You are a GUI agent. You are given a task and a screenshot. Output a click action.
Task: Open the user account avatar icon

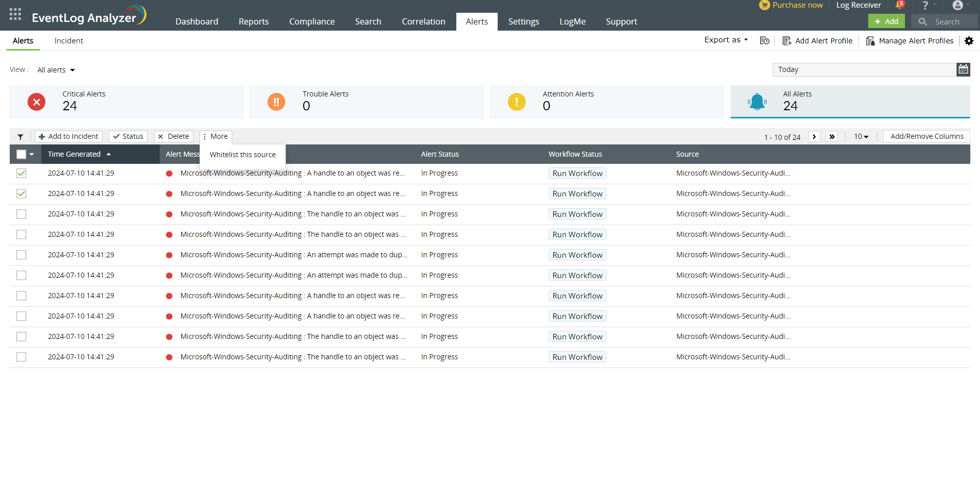coord(958,5)
